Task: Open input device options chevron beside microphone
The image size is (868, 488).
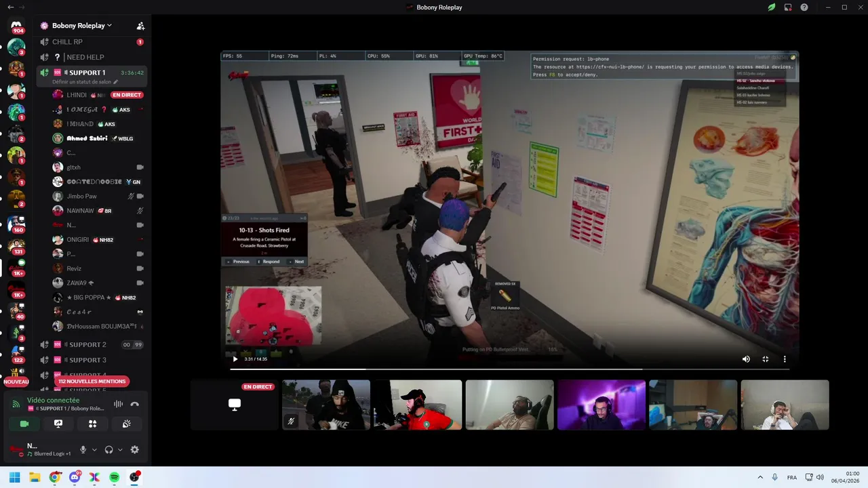Action: click(94, 449)
